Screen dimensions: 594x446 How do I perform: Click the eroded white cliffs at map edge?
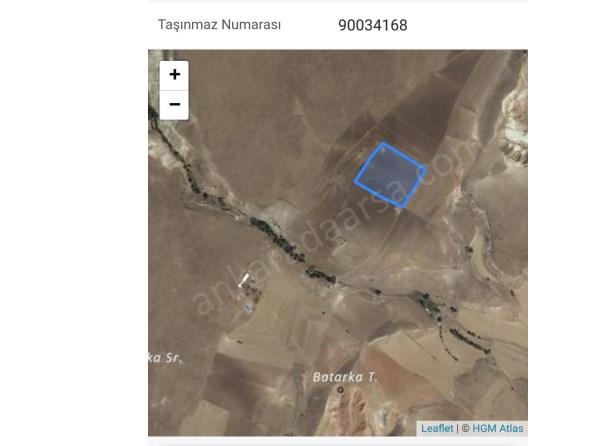click(x=516, y=129)
